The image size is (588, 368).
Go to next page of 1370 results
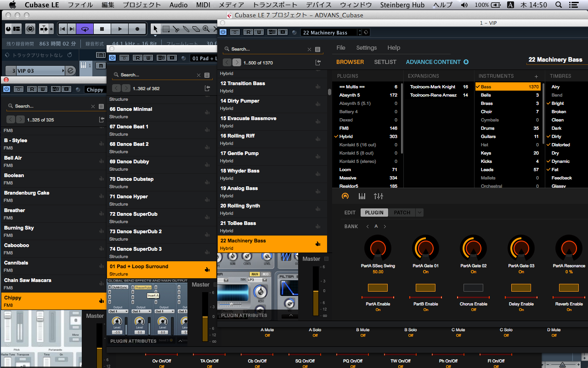237,63
